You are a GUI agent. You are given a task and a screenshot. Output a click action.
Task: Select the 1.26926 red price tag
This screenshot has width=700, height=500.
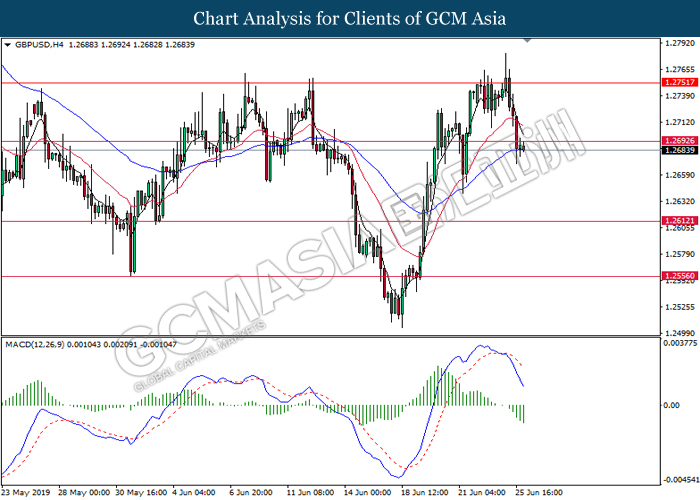(677, 141)
